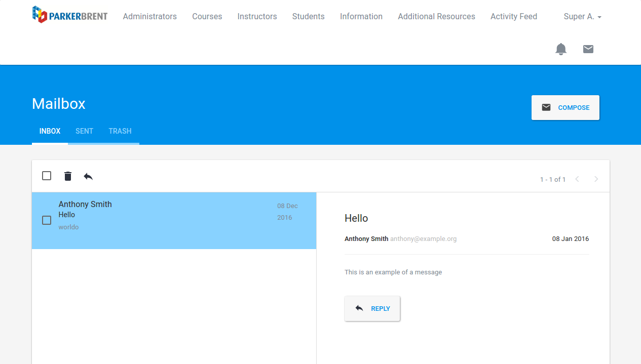
Task: Switch to the Trash tab
Action: click(x=120, y=131)
